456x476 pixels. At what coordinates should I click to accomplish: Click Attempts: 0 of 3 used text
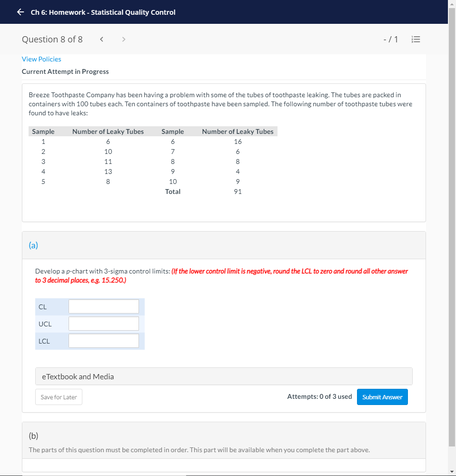point(319,396)
